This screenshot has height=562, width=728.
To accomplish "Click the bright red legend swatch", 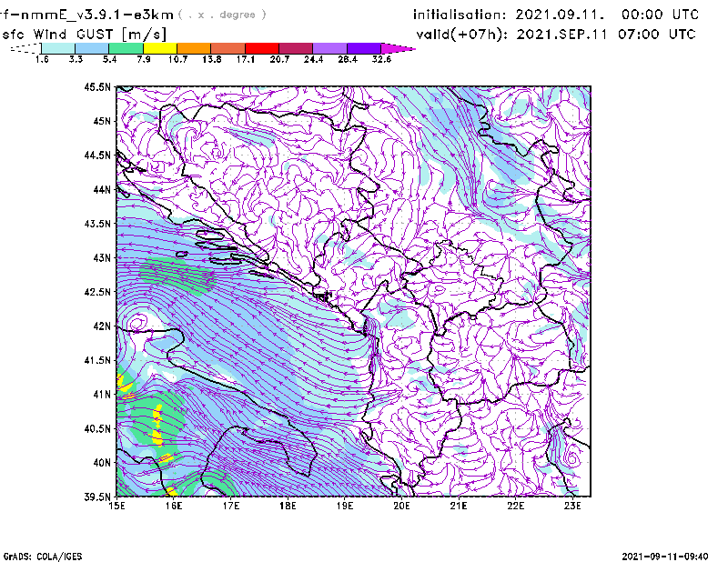I will (x=262, y=48).
